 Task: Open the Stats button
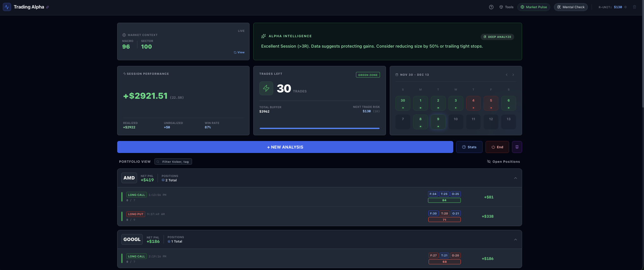(x=469, y=147)
